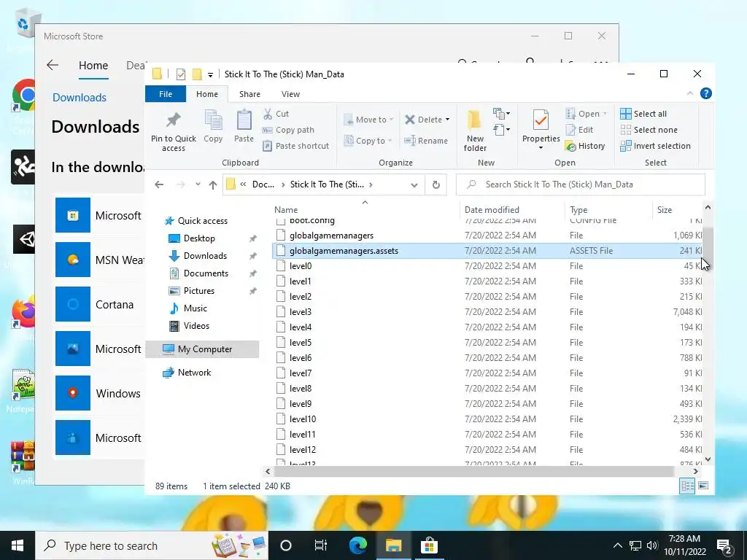Refresh the folder view
747x560 pixels.
pyautogui.click(x=436, y=184)
